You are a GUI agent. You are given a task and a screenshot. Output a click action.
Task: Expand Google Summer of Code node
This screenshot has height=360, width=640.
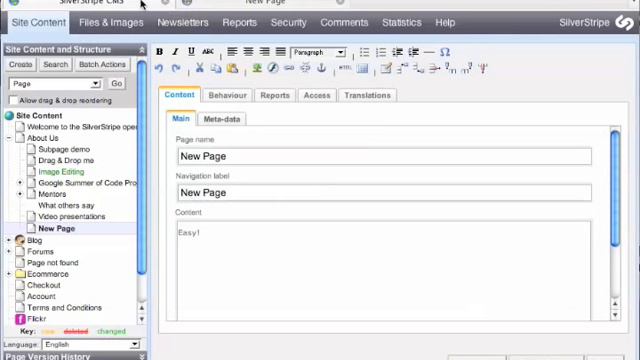tap(20, 182)
